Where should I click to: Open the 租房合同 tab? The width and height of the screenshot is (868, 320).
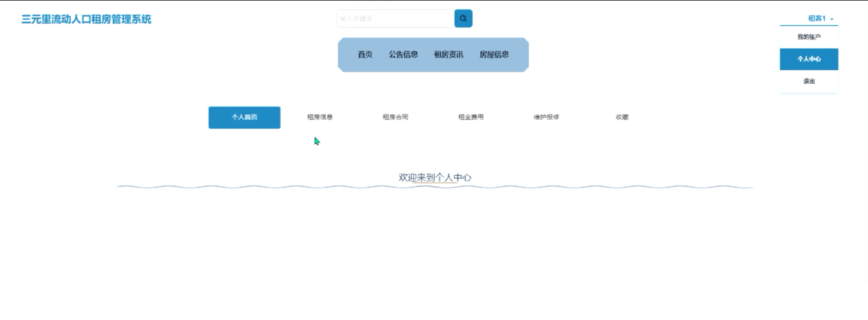(395, 117)
